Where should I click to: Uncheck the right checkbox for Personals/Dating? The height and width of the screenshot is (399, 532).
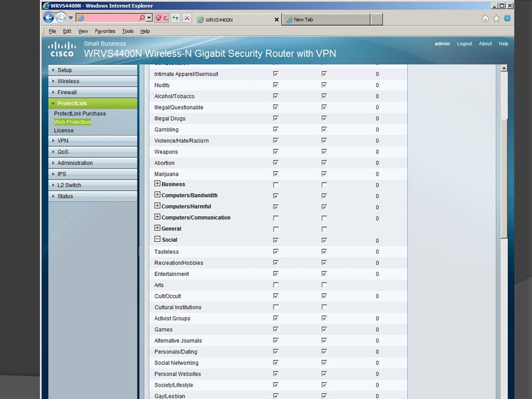pos(324,351)
